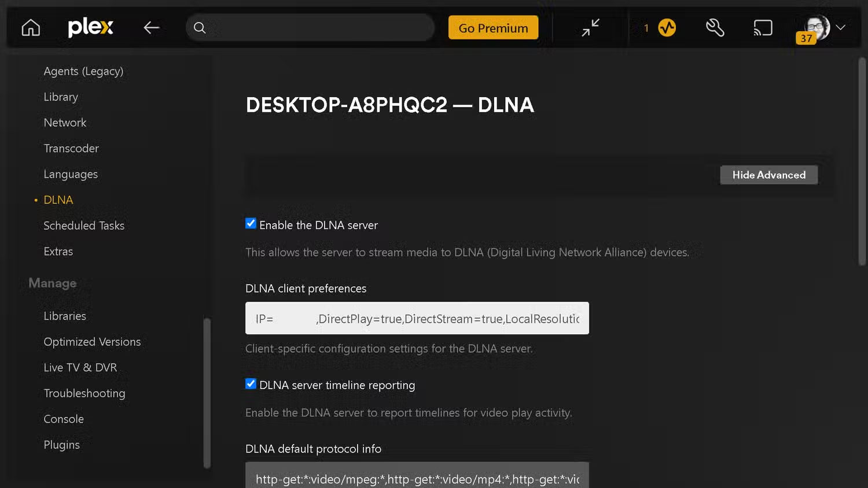The width and height of the screenshot is (868, 488).
Task: Click the Plex logo
Action: click(x=90, y=27)
